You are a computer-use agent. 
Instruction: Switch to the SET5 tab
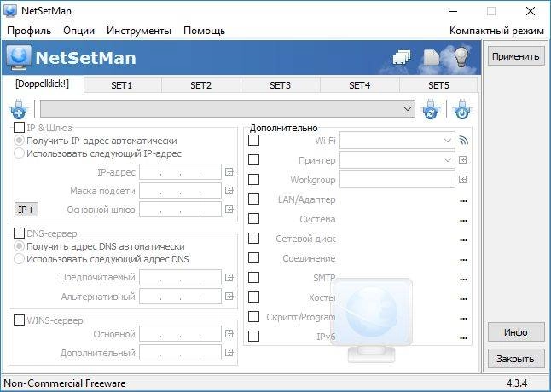pyautogui.click(x=438, y=85)
